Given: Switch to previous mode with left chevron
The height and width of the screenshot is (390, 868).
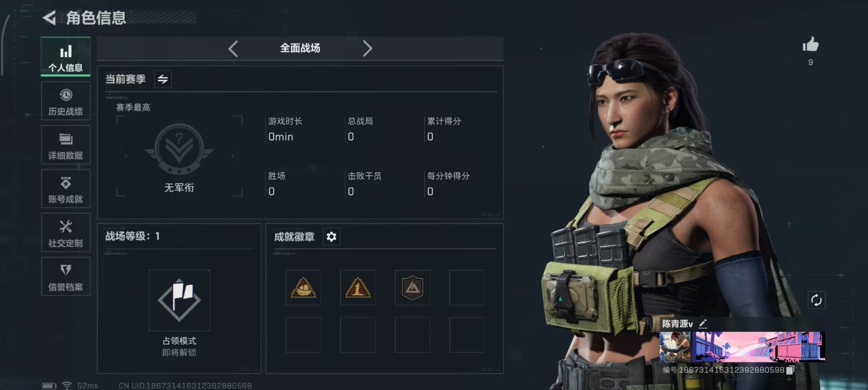Looking at the screenshot, I should pos(233,48).
